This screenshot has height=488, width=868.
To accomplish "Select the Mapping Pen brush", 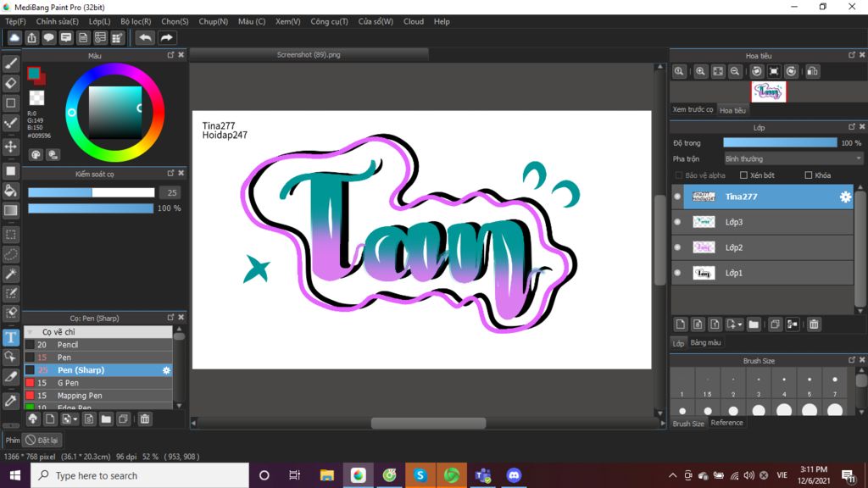I will coord(98,396).
